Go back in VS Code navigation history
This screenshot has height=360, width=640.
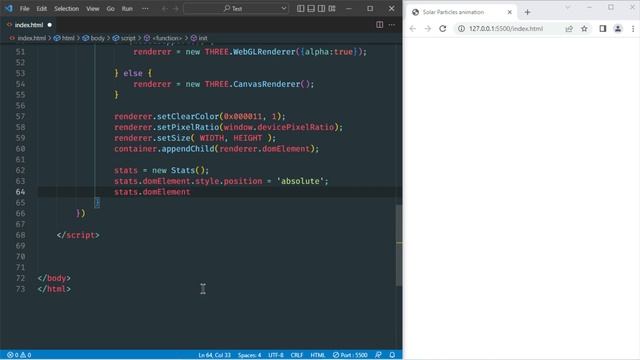coord(164,9)
